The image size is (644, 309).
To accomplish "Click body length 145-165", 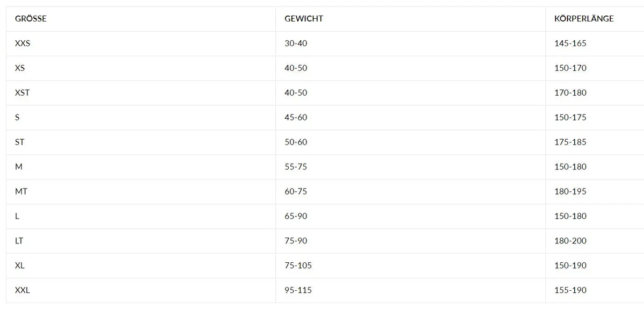I will pyautogui.click(x=570, y=44).
